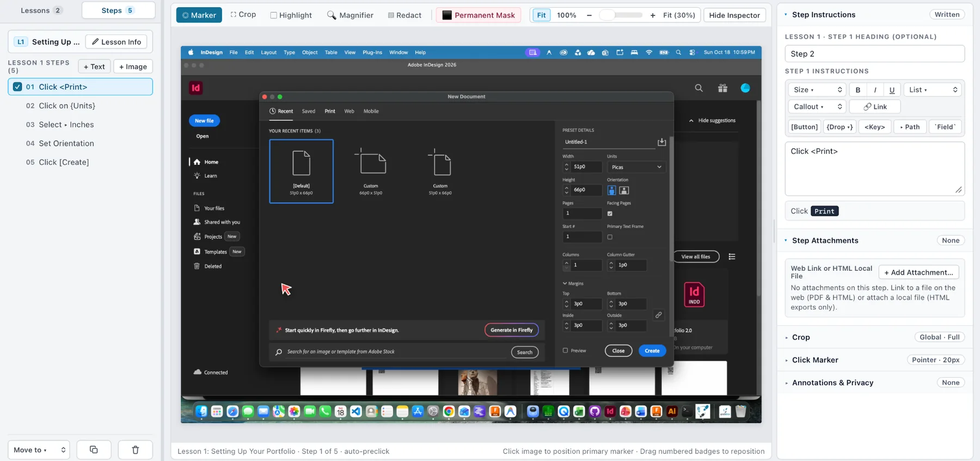The image size is (980, 461).
Task: Zoom in with the plus button
Action: point(653,15)
